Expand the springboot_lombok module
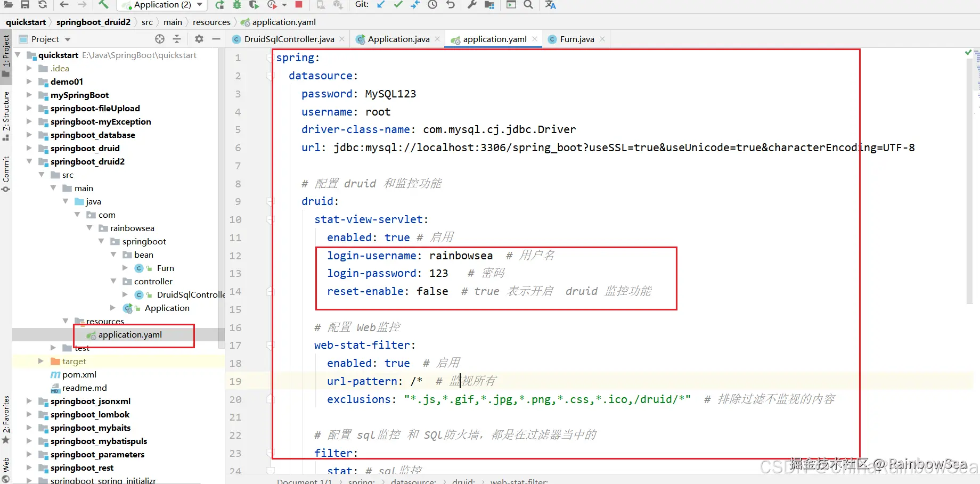The height and width of the screenshot is (484, 980). click(x=29, y=414)
